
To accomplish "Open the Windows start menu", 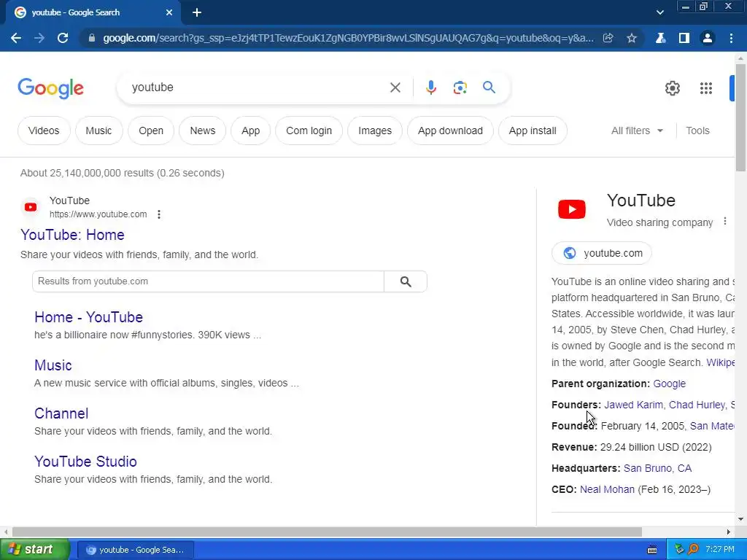I will pos(34,550).
